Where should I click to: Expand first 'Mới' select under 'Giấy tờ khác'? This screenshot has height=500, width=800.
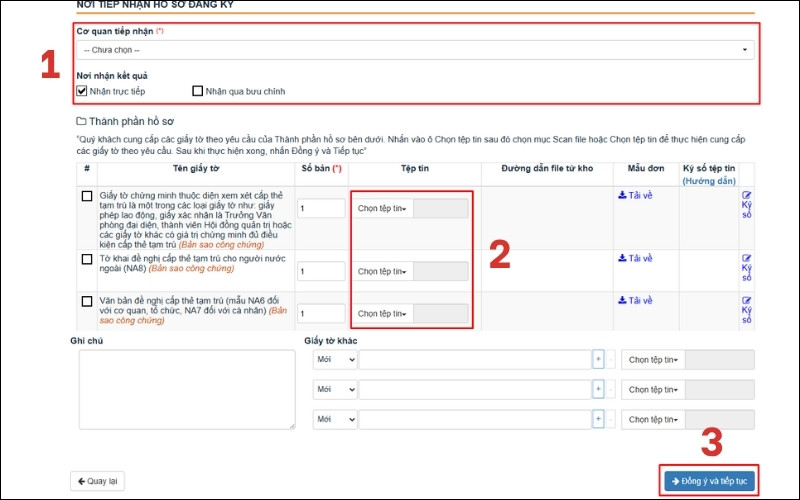(x=334, y=360)
